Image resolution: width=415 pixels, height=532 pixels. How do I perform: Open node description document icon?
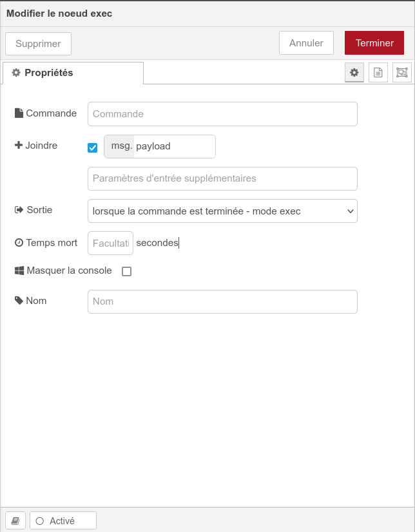pos(378,73)
